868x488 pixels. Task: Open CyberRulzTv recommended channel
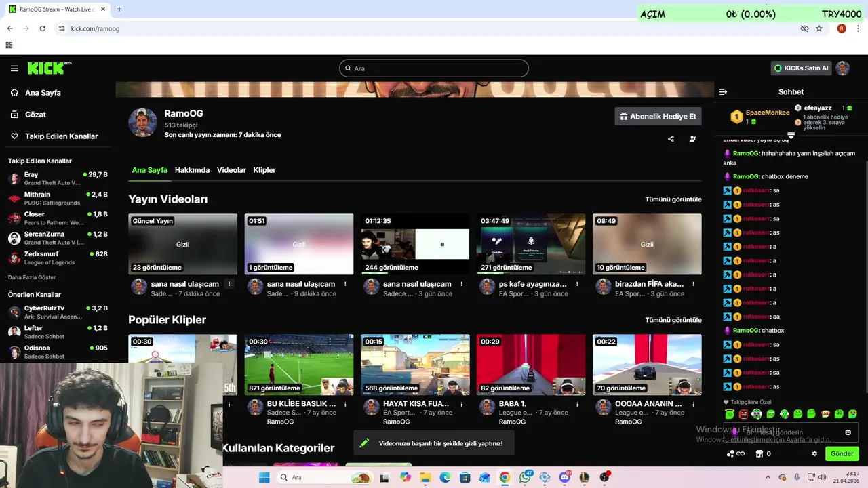(58, 312)
